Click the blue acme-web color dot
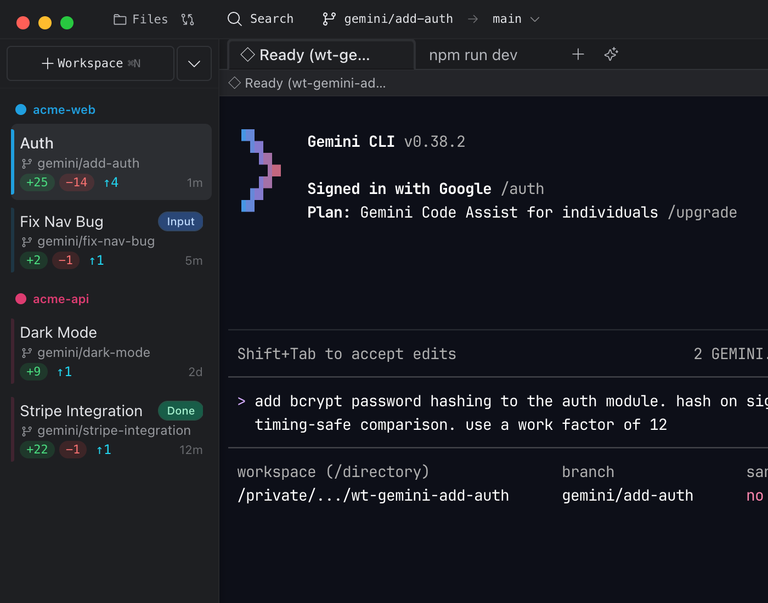 21,109
